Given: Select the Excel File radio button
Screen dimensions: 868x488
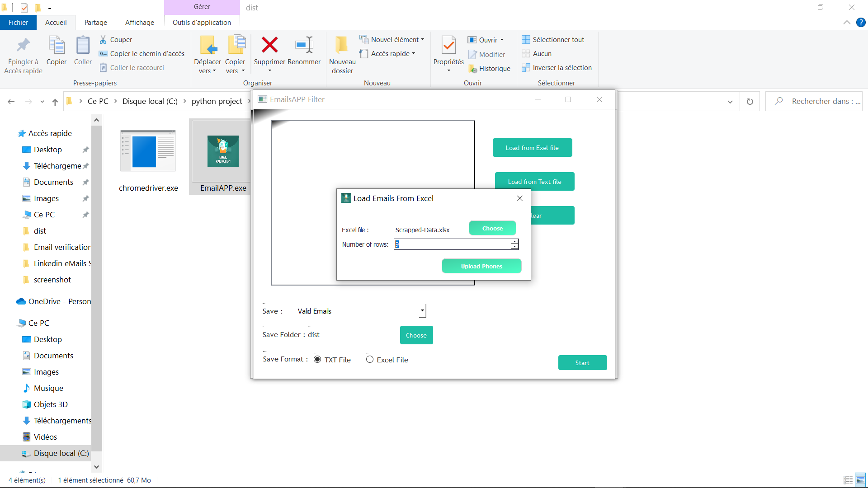Looking at the screenshot, I should point(370,360).
